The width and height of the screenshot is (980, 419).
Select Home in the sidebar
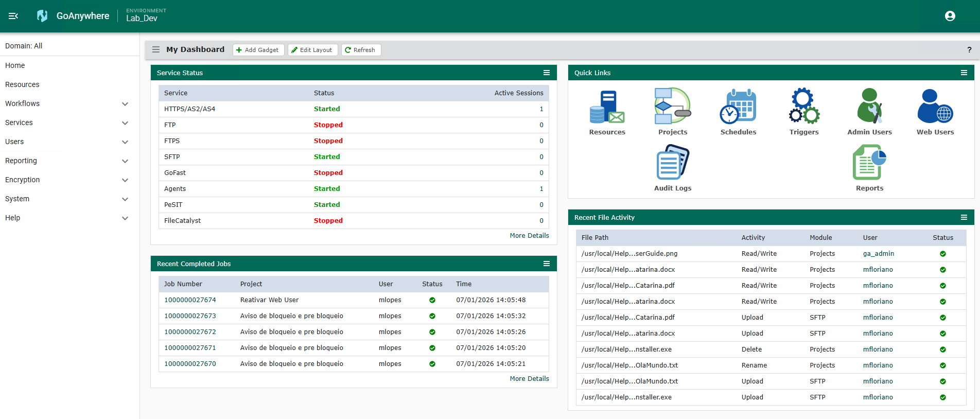pos(15,65)
